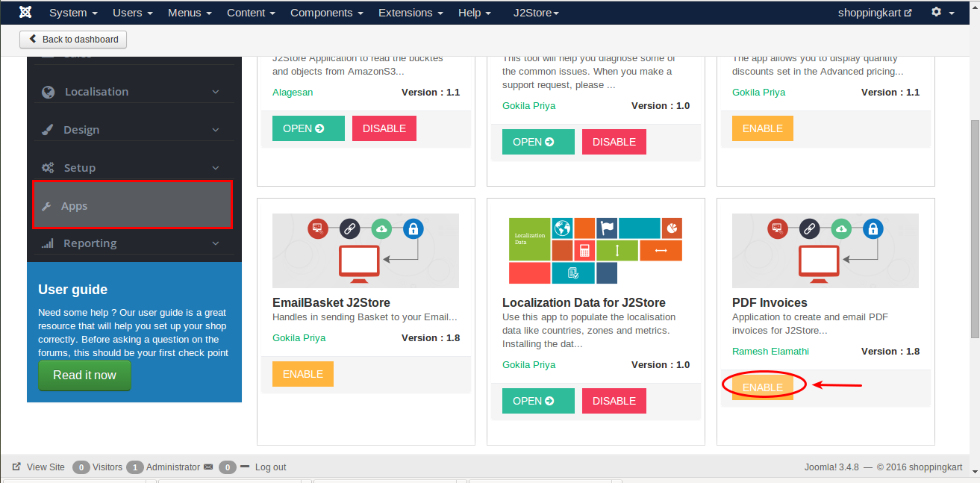Click the EmailBasket J2Store app image
Image resolution: width=980 pixels, height=483 pixels.
coord(366,251)
